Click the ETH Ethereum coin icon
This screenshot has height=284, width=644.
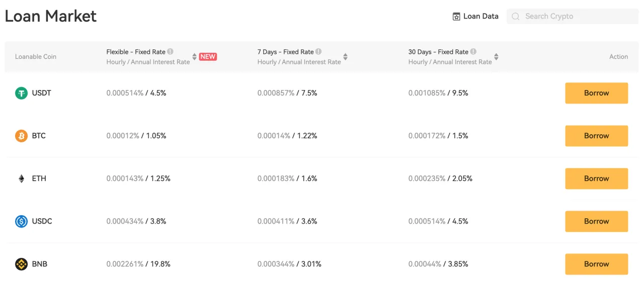[x=21, y=178]
